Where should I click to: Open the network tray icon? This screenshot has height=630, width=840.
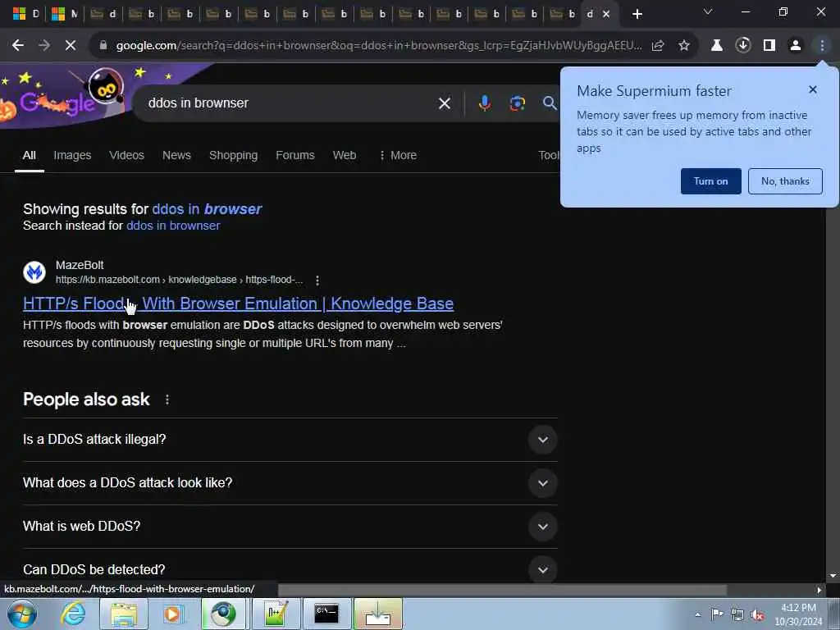coord(737,614)
